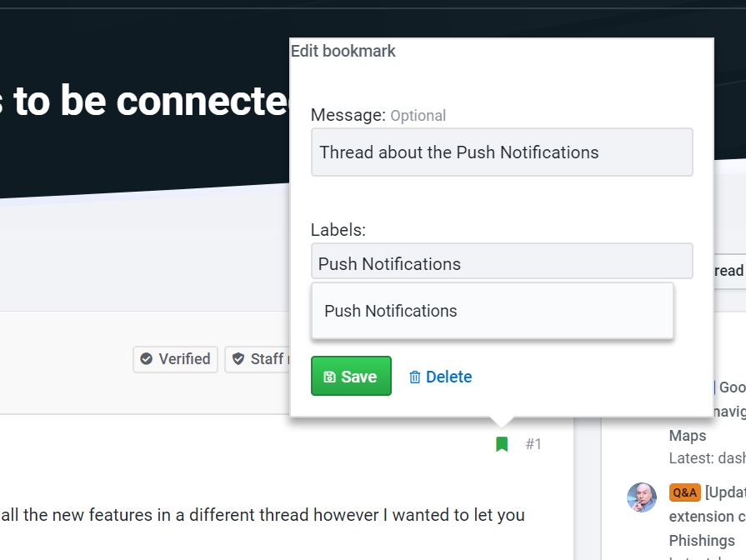Open the user avatar beside Q&A thread
This screenshot has height=560, width=746.
tap(641, 497)
